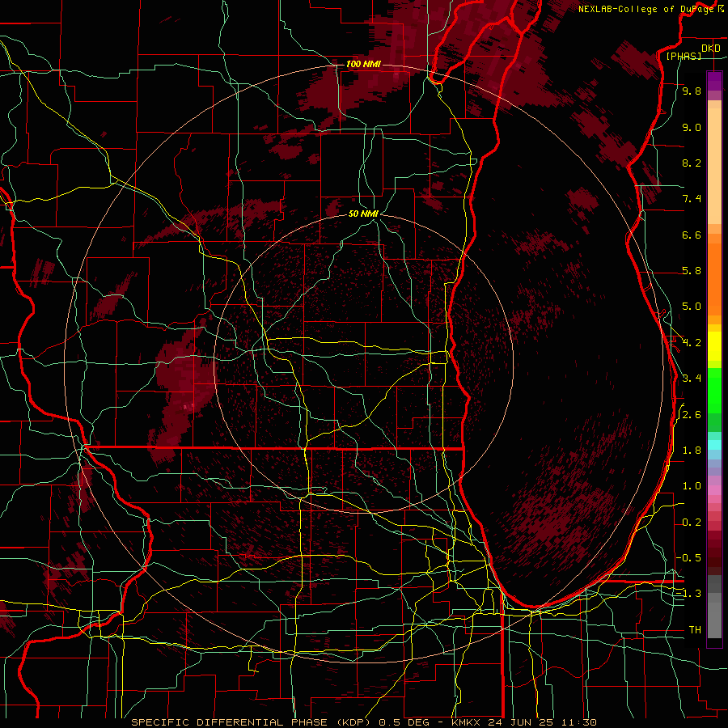This screenshot has width=728, height=728.
Task: Click the green segment of the color bar
Action: tap(714, 400)
